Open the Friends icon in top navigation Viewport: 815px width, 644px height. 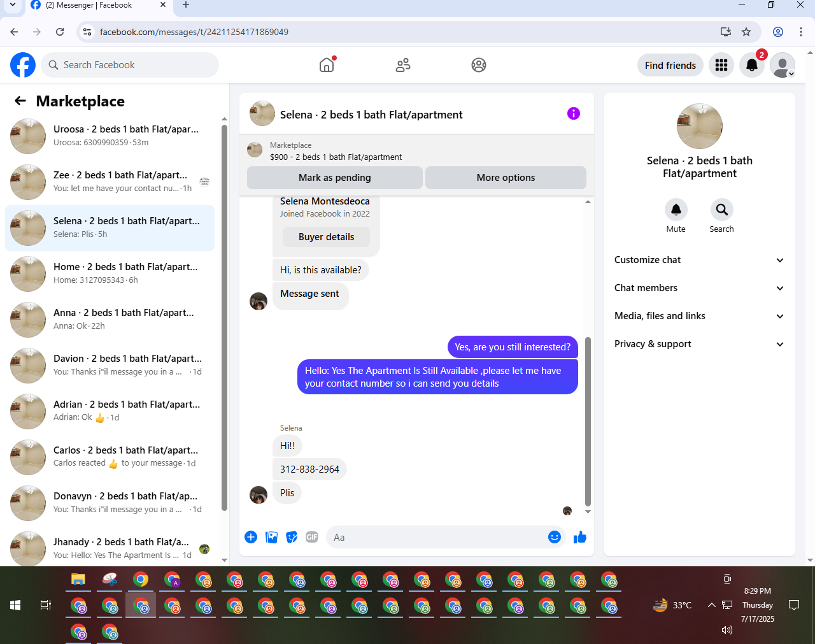403,65
